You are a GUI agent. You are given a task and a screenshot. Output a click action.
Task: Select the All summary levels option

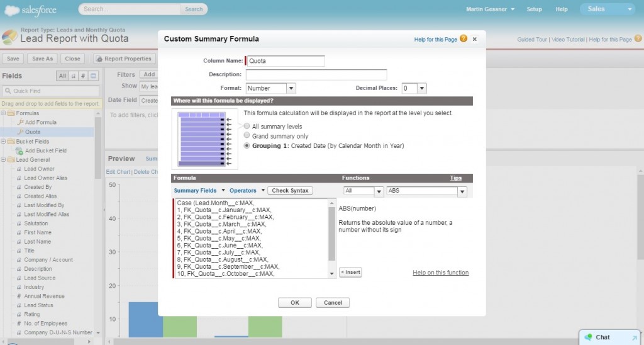click(247, 126)
